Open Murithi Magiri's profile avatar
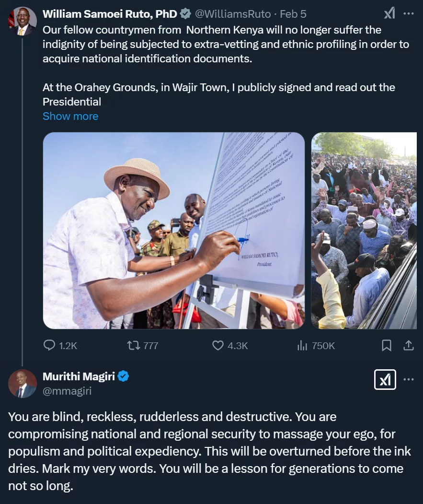The image size is (423, 504). [x=22, y=384]
